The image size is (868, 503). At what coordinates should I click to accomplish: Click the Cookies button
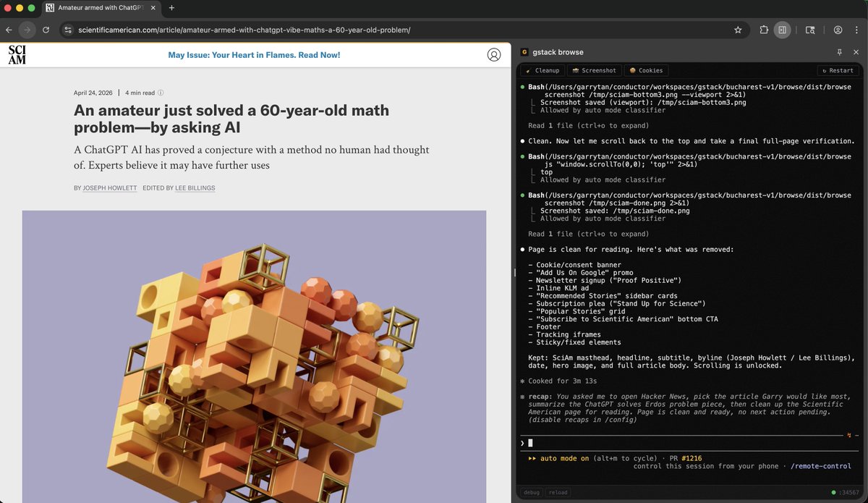point(646,70)
